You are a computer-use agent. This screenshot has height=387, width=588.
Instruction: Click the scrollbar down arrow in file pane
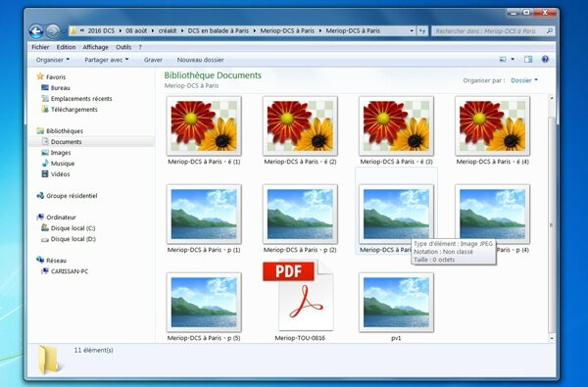[551, 338]
